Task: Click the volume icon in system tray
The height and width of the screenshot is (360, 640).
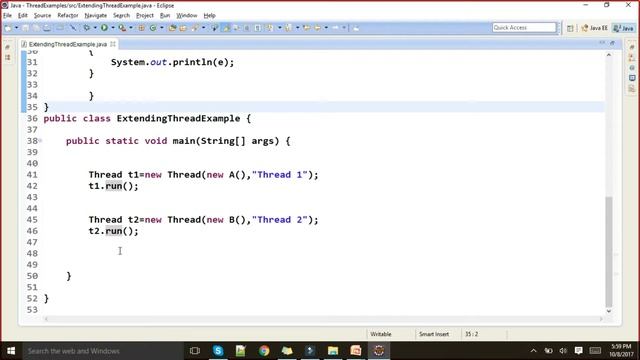Action: (563, 351)
